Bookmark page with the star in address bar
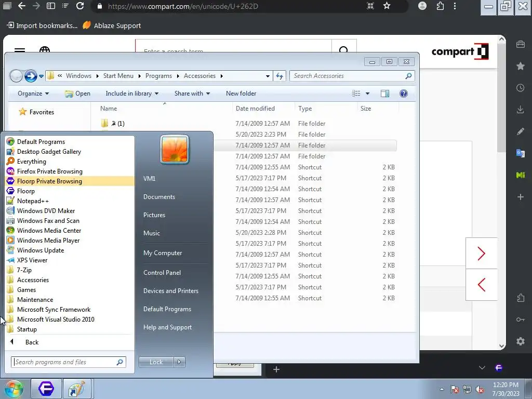The height and width of the screenshot is (399, 532). [x=387, y=6]
